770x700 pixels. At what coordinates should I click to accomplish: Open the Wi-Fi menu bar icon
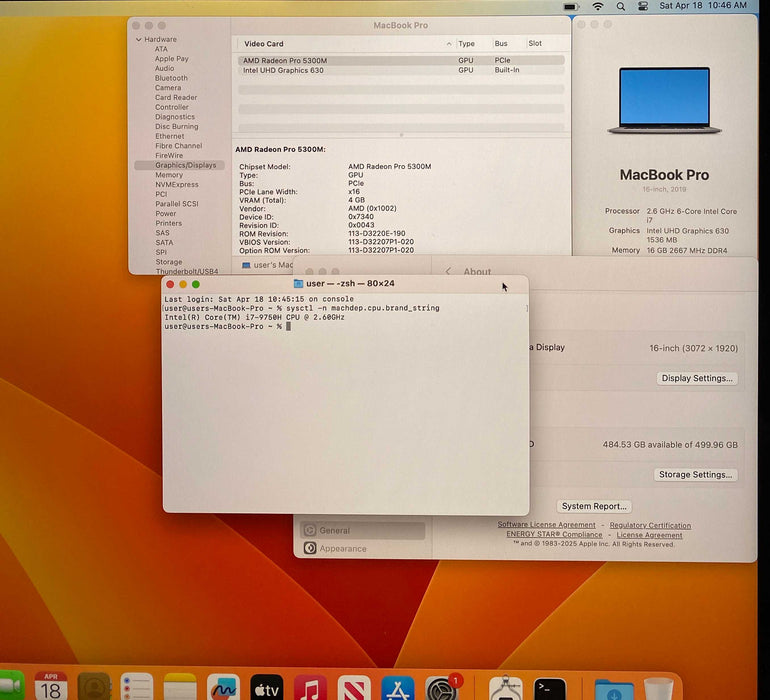point(598,6)
